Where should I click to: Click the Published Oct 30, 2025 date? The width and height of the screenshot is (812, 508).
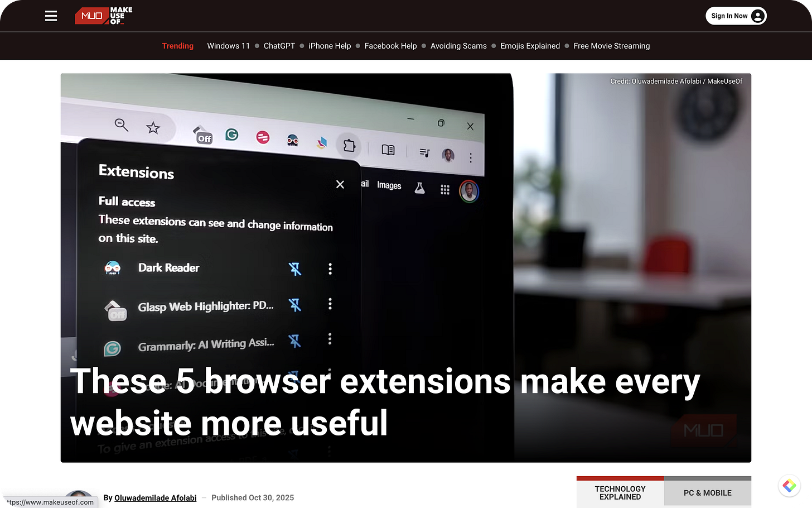coord(253,498)
